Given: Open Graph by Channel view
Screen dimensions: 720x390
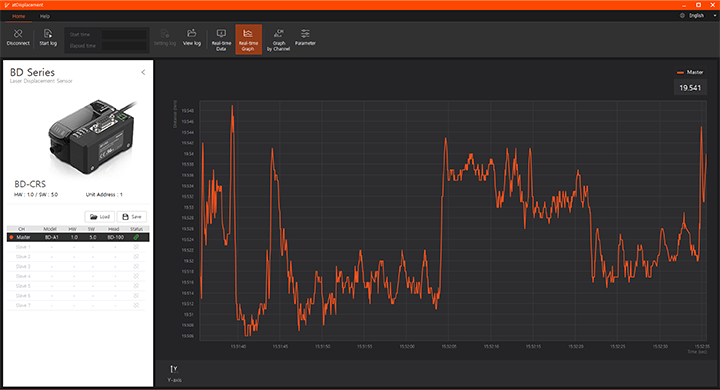Looking at the screenshot, I should (278, 40).
